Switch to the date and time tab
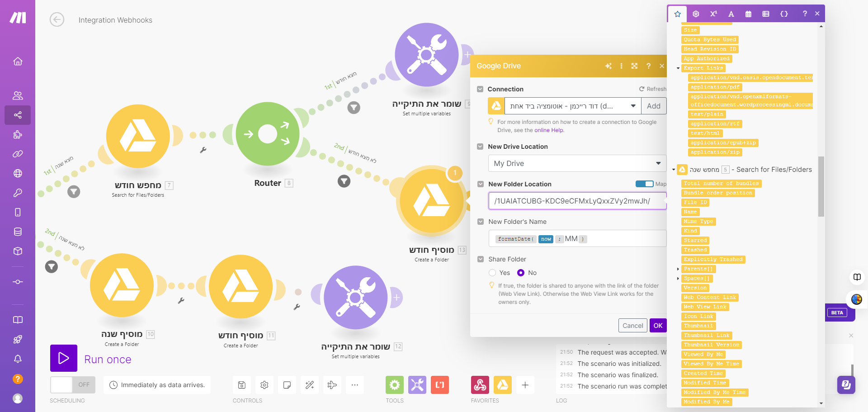Viewport: 868px width, 412px height. [x=748, y=14]
